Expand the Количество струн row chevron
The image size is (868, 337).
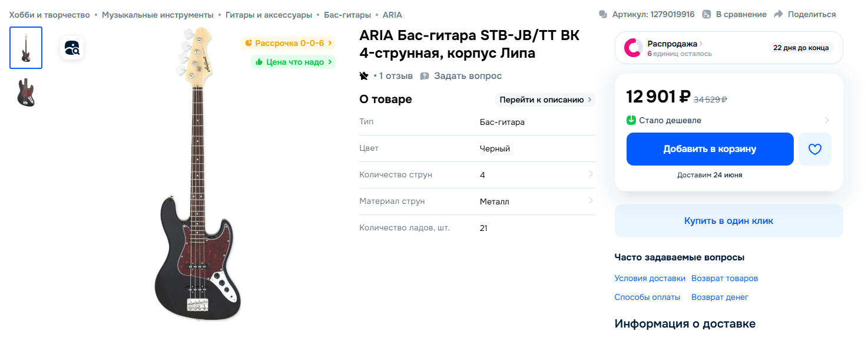coord(591,174)
